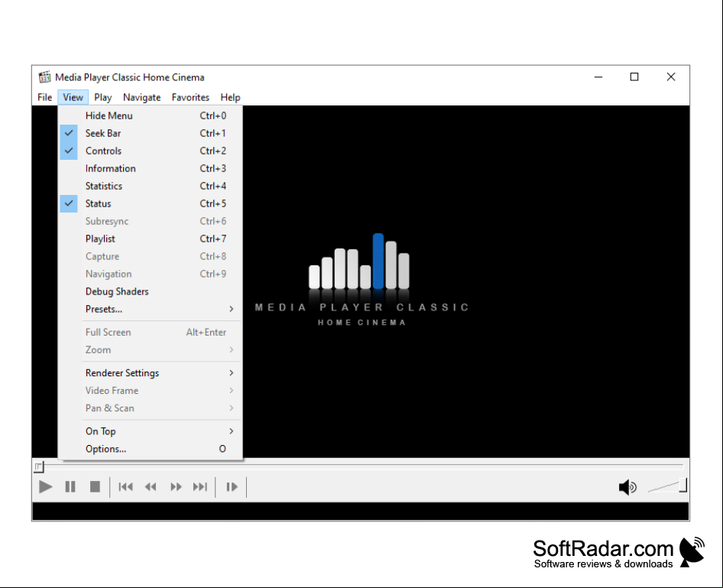
Task: Click the rewind (decrease speed) icon
Action: (x=151, y=486)
